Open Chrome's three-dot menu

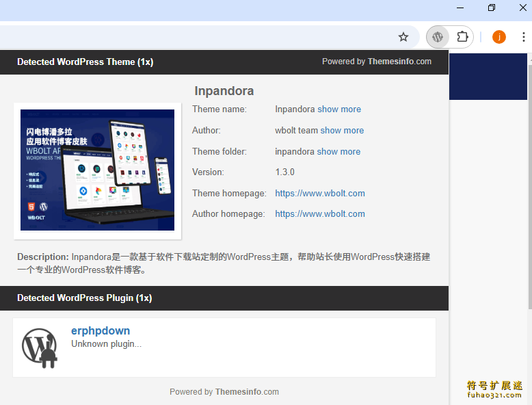[x=524, y=37]
